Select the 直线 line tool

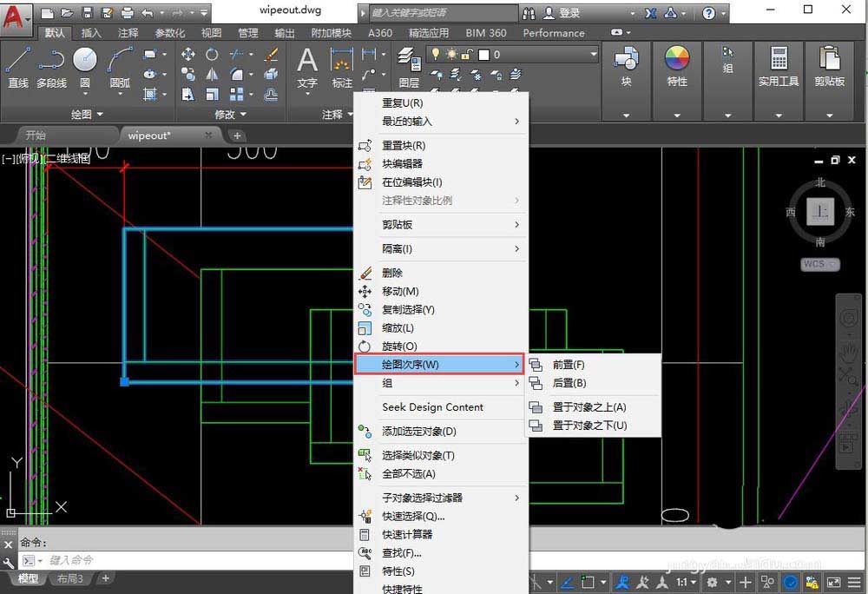coord(17,68)
